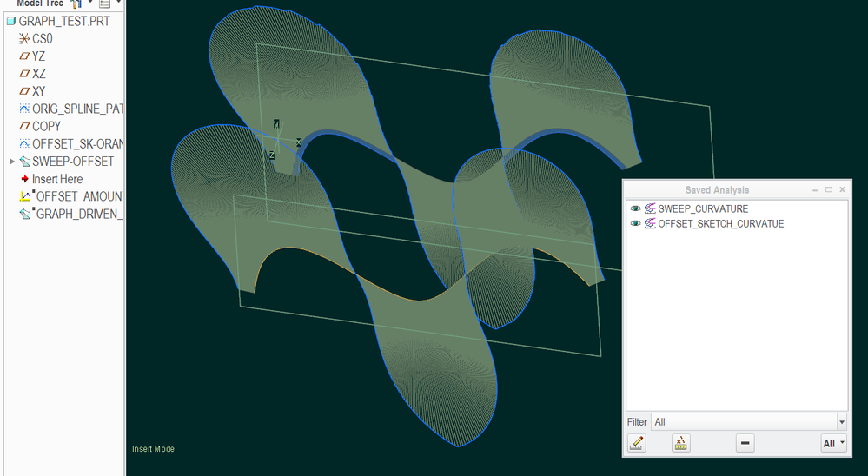Click Insert Here marker text
Image resolution: width=868 pixels, height=476 pixels.
pyautogui.click(x=57, y=179)
